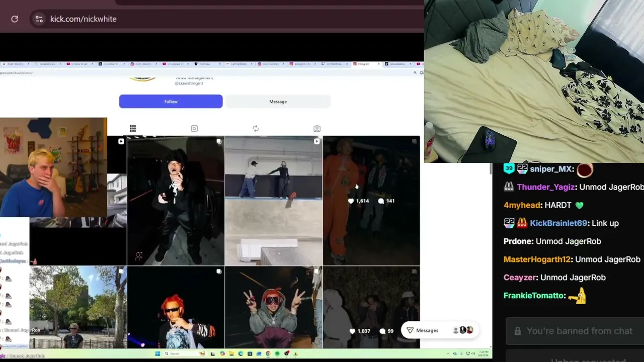Screen dimensions: 644x362
Task: Click the magnifier icon in the Instagram address bar
Action: point(415,73)
